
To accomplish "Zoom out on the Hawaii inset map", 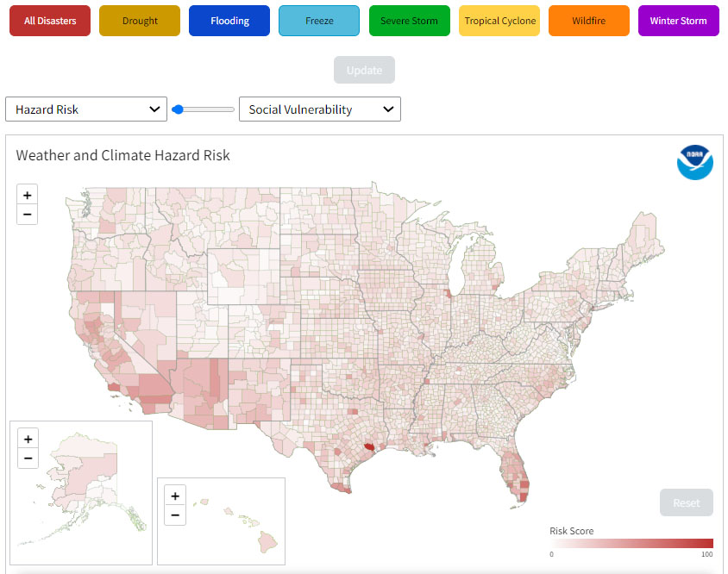I will pos(175,515).
